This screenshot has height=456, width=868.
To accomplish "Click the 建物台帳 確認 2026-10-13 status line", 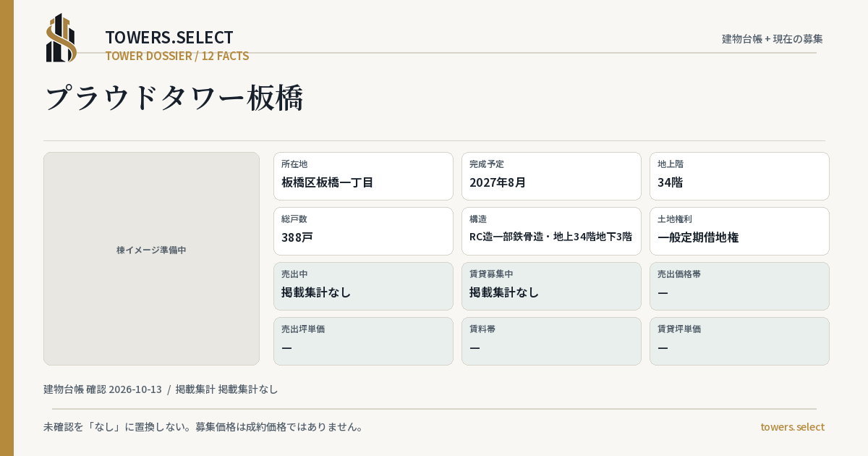I will (161, 389).
